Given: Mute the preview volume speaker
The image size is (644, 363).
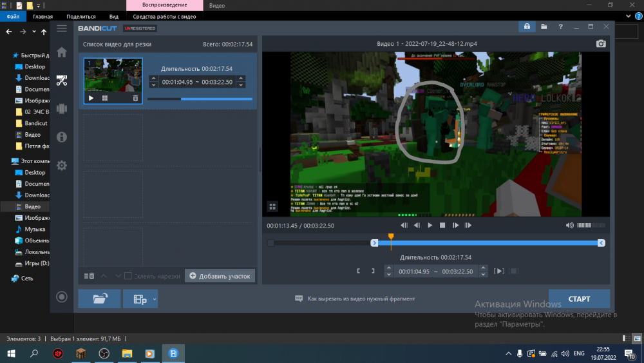Looking at the screenshot, I should [x=570, y=225].
